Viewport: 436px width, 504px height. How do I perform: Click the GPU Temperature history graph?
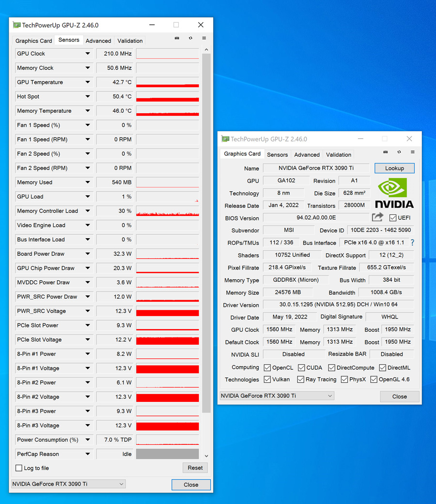coord(168,82)
